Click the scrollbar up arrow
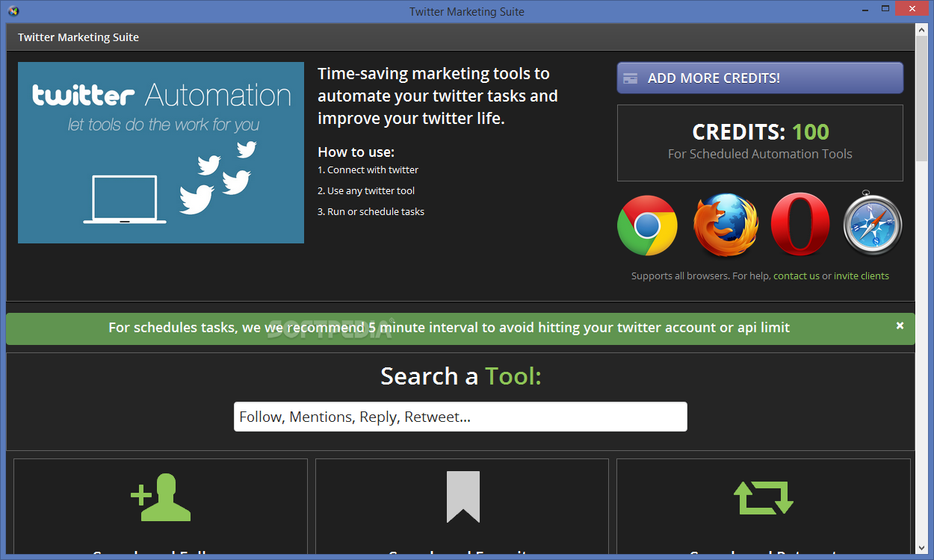934x560 pixels. (922, 29)
